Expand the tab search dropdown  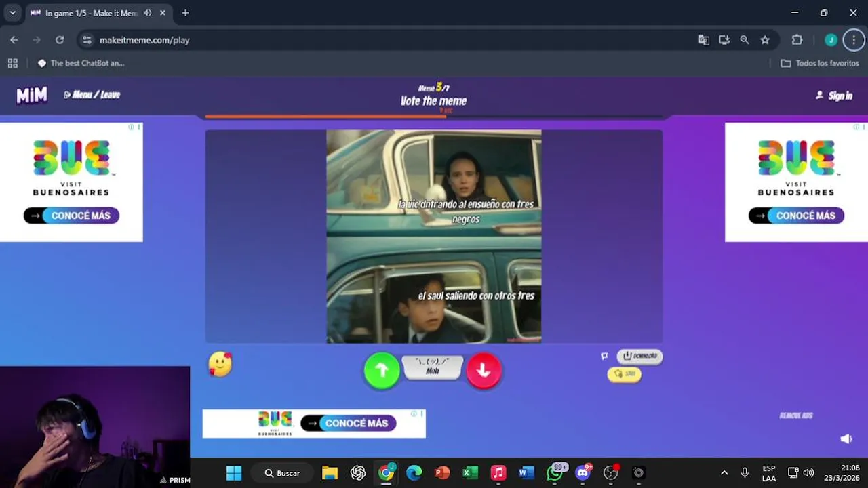pos(12,13)
